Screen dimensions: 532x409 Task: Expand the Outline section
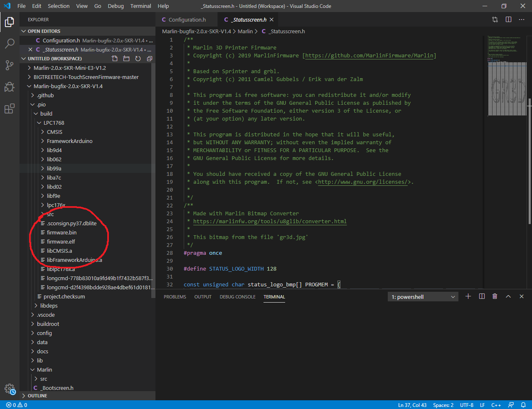[37, 396]
